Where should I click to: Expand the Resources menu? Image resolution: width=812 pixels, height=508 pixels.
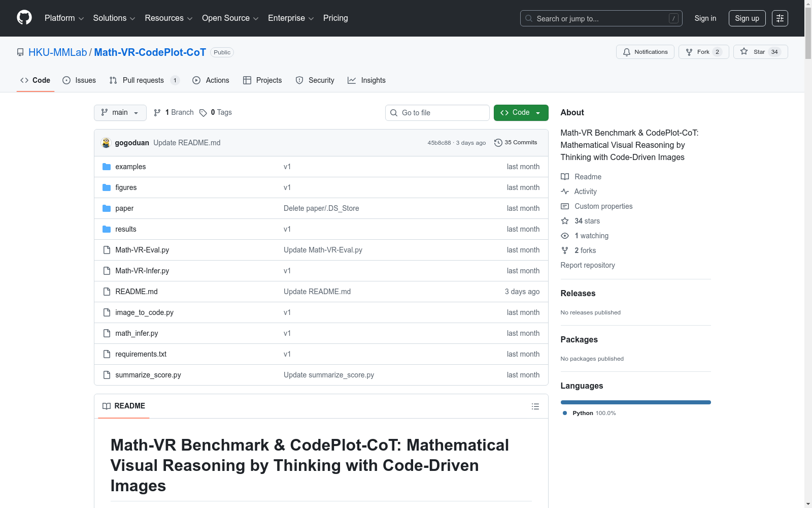168,18
